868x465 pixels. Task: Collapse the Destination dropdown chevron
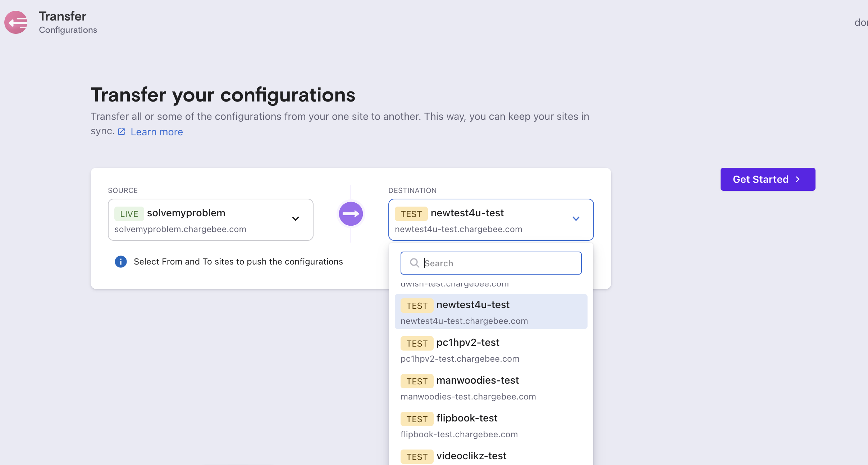pos(576,219)
